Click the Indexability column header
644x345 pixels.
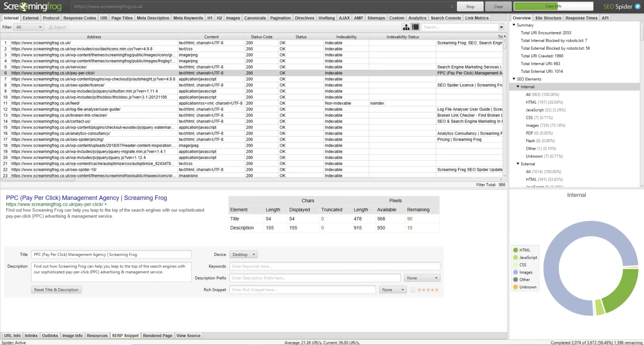click(x=346, y=37)
